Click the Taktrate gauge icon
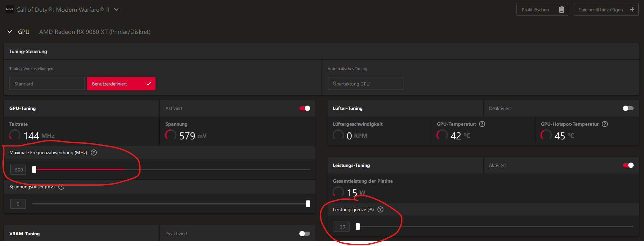The width and height of the screenshot is (644, 246). (15, 135)
